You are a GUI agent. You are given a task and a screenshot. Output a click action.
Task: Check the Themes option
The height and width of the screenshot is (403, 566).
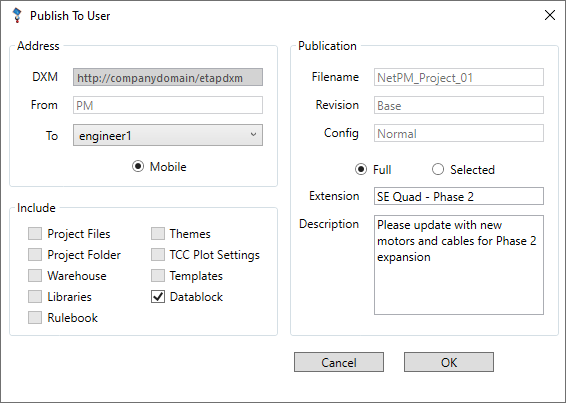click(158, 234)
